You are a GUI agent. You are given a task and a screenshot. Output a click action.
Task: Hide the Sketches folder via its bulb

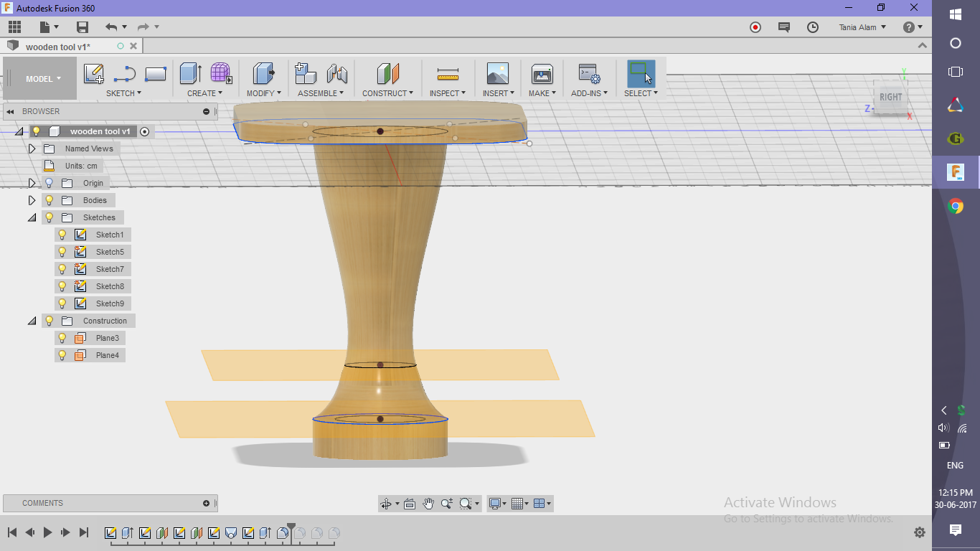click(50, 217)
